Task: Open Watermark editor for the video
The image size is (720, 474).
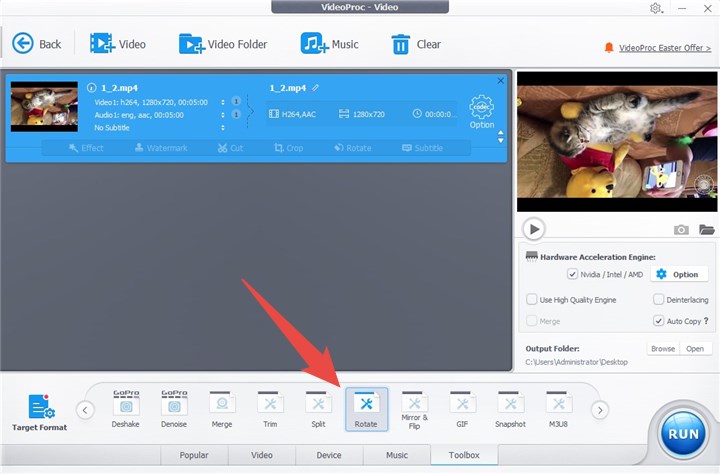Action: pyautogui.click(x=161, y=148)
